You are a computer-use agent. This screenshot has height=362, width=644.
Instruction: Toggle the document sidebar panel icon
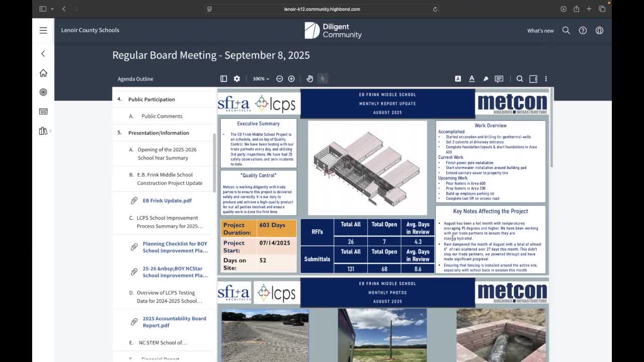point(224,79)
